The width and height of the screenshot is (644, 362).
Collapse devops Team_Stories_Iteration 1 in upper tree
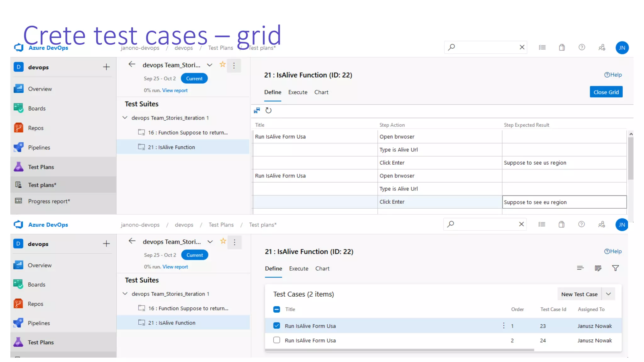pyautogui.click(x=125, y=118)
